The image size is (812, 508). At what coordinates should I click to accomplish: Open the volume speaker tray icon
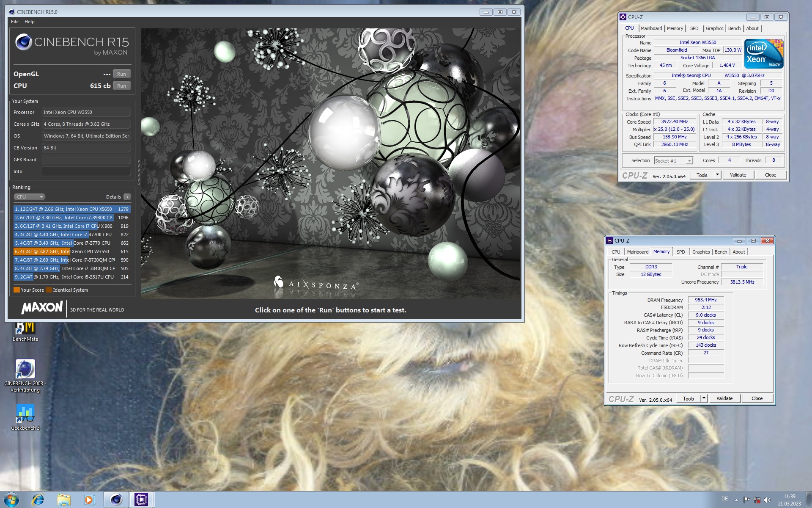(767, 500)
